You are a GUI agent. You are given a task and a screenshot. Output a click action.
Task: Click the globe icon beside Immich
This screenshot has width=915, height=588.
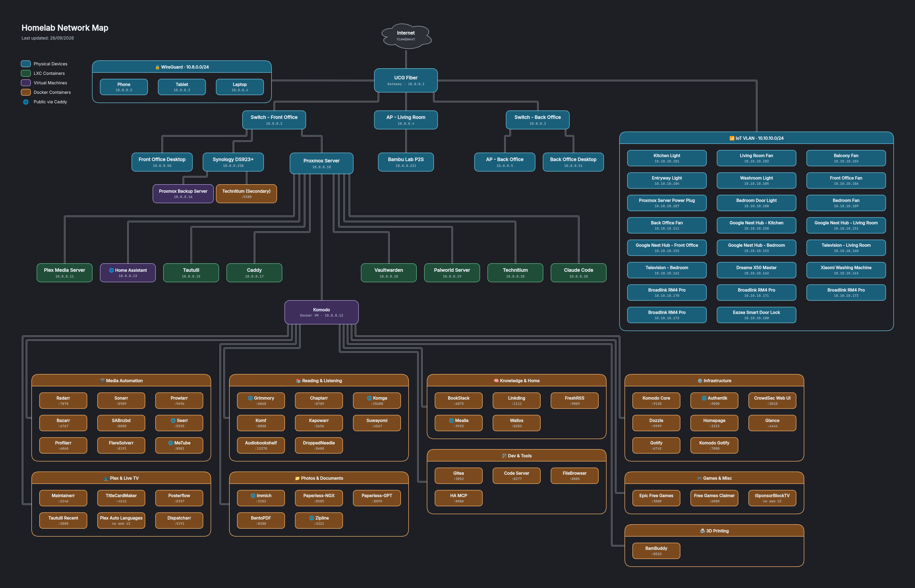[253, 495]
